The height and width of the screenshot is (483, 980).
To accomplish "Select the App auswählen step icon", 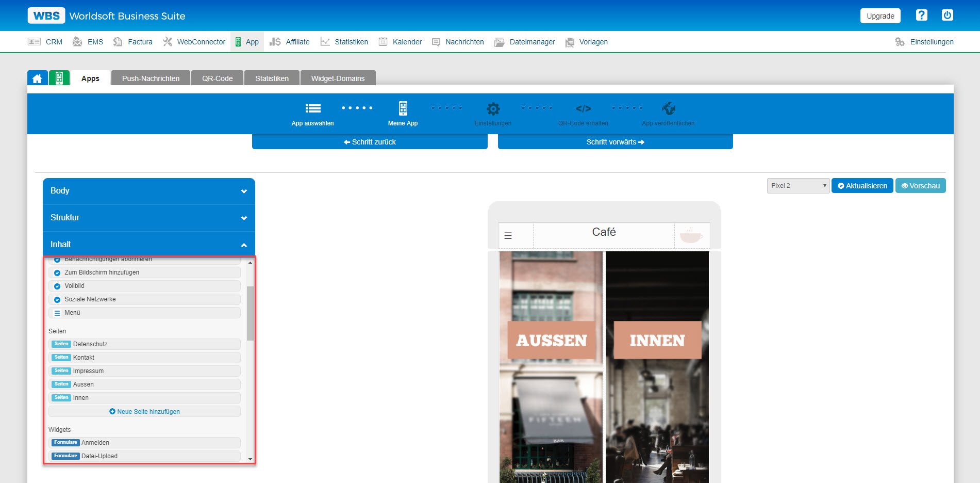I will 312,108.
